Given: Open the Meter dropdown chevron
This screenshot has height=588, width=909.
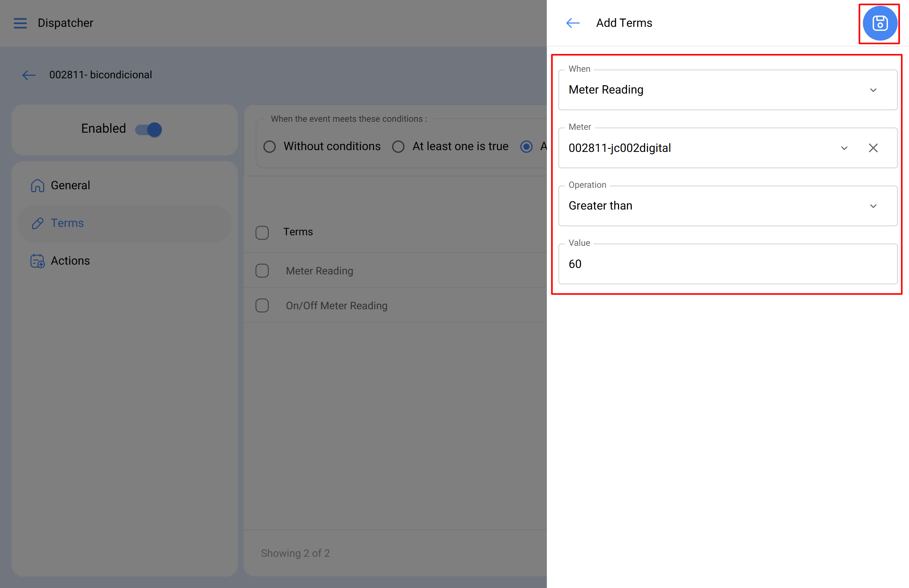Looking at the screenshot, I should click(844, 148).
